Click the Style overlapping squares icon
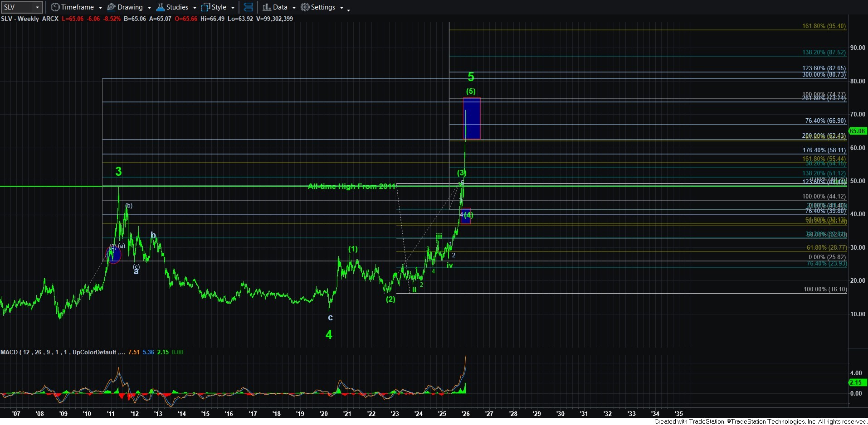 pos(205,7)
